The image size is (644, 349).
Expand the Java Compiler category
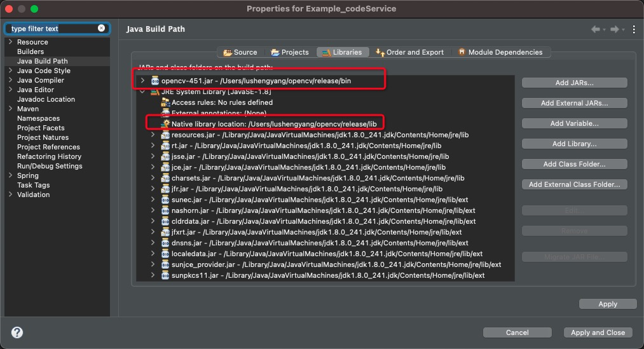pos(10,79)
